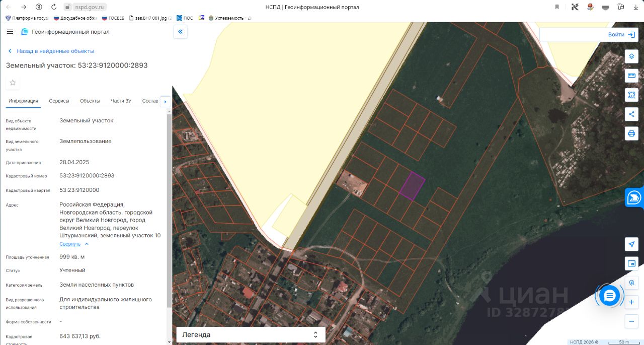Add the land plot to favorites (star)
Image resolution: width=644 pixels, height=345 pixels.
13,83
